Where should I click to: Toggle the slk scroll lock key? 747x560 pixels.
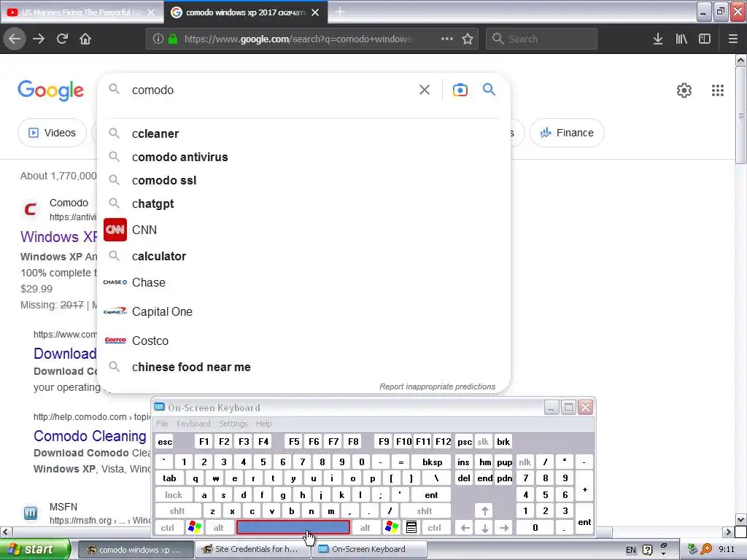[483, 441]
